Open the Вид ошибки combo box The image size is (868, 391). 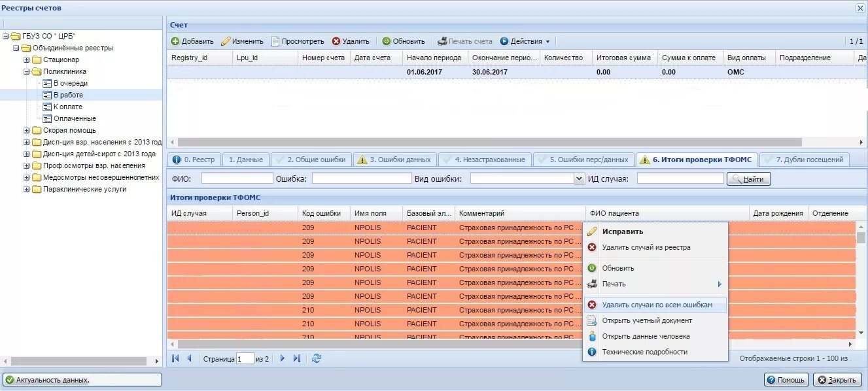579,178
